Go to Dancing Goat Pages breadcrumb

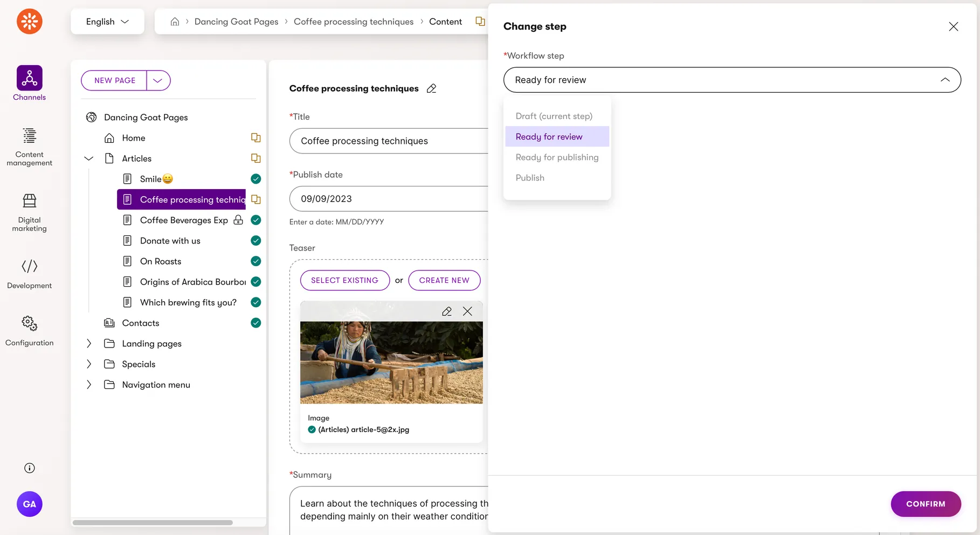point(236,22)
